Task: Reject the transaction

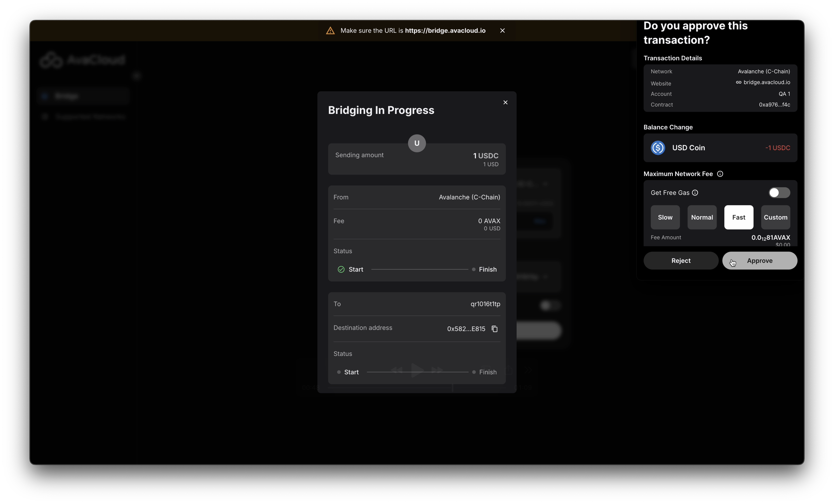Action: [681, 261]
